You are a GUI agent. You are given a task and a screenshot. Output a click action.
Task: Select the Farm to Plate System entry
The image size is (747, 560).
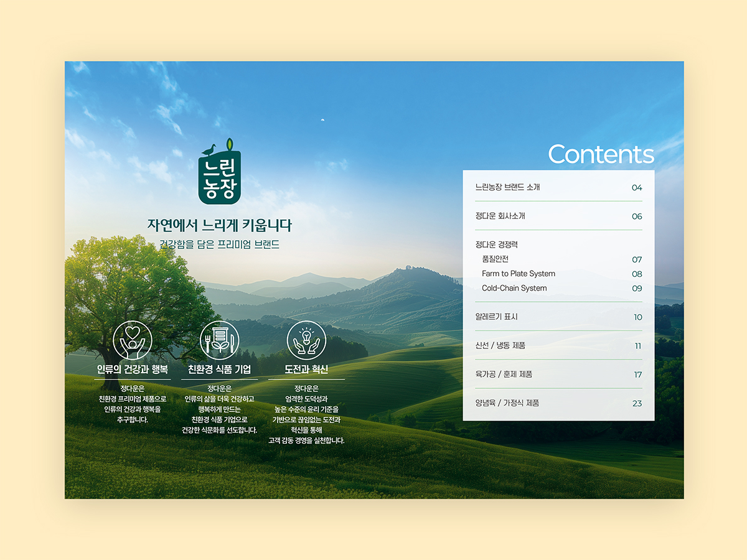(518, 274)
